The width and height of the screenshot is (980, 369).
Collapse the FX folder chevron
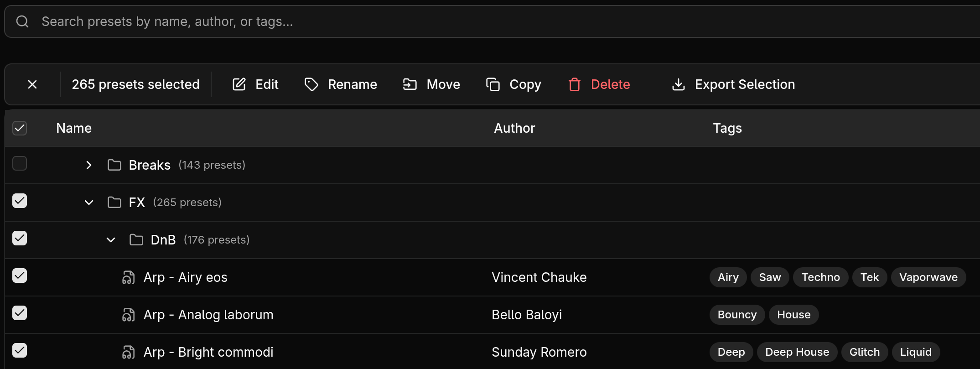pos(89,203)
